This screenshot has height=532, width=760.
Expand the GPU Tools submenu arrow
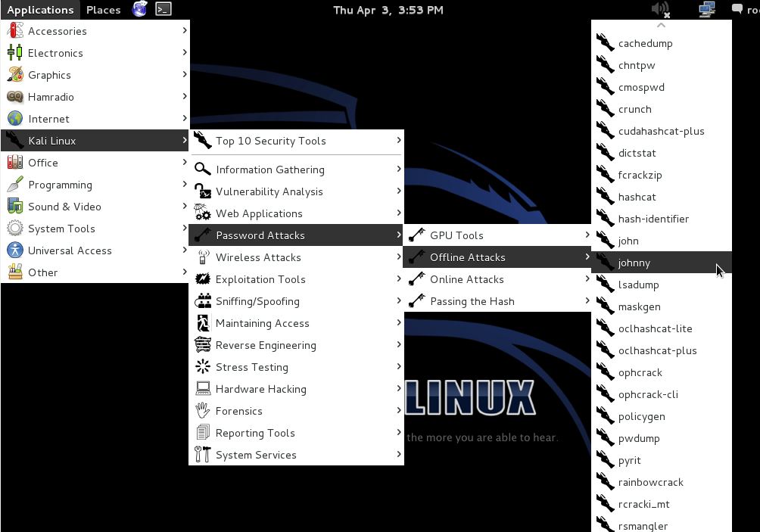click(587, 235)
